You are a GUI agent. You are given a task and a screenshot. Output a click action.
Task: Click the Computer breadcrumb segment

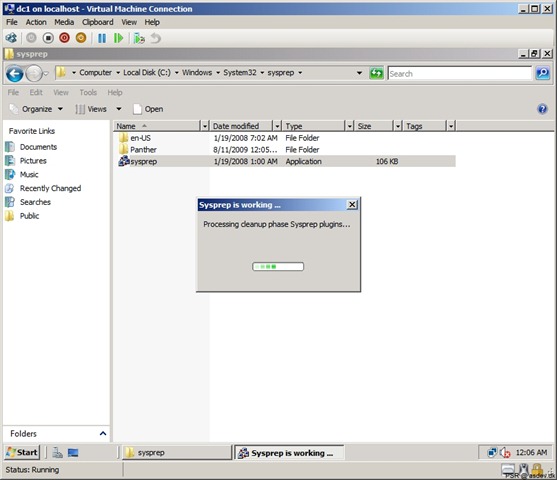click(95, 72)
